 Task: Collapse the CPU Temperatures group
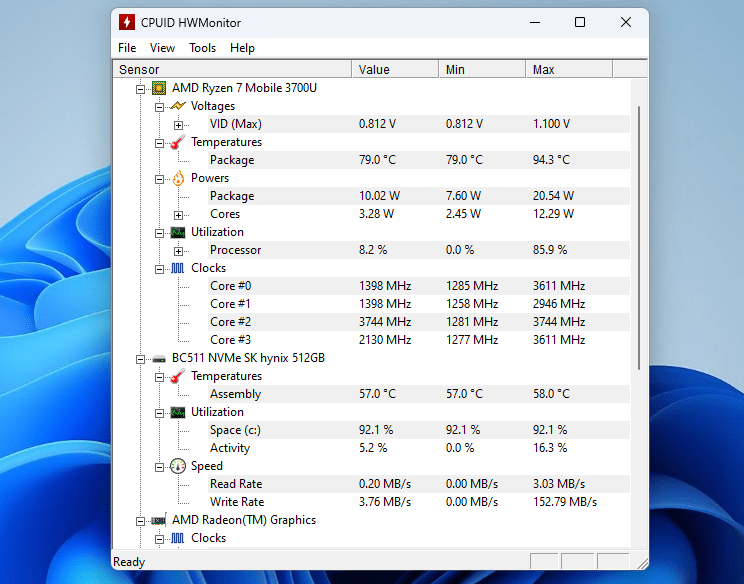[159, 143]
